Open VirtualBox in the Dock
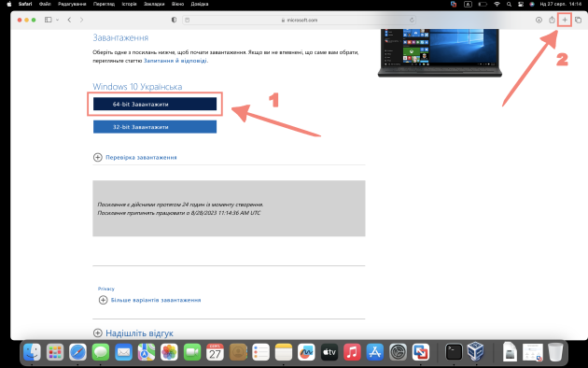The width and height of the screenshot is (588, 368). pos(475,352)
